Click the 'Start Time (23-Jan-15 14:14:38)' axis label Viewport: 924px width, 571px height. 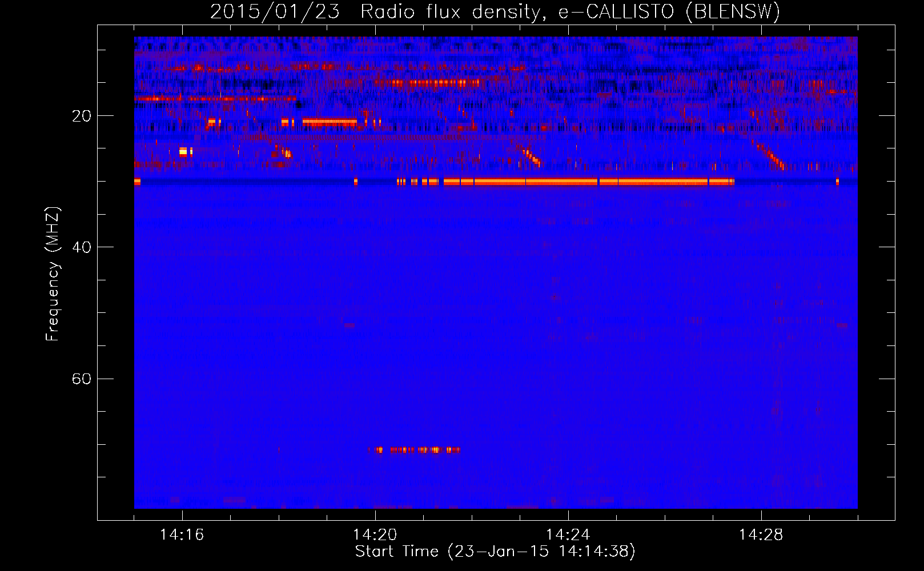pyautogui.click(x=495, y=552)
